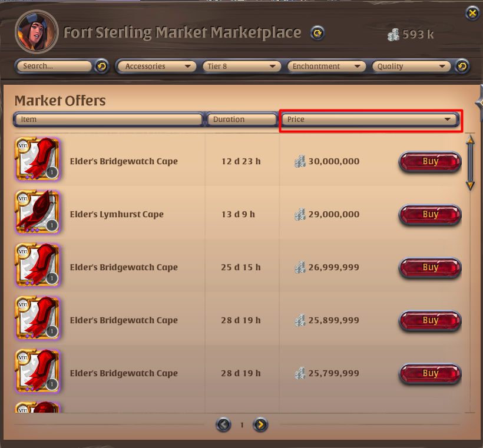The width and height of the screenshot is (483, 448).
Task: Sort by Item column header
Action: coord(108,120)
